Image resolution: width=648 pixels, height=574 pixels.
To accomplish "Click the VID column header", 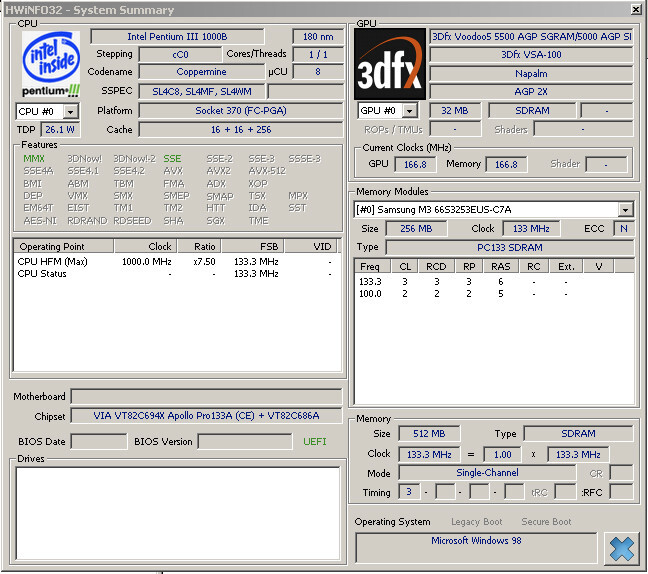I will pyautogui.click(x=311, y=247).
